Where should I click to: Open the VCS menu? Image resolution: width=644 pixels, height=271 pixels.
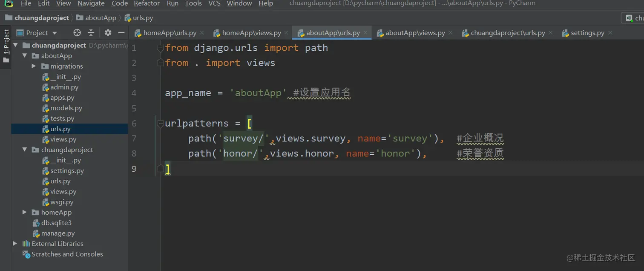(x=215, y=3)
